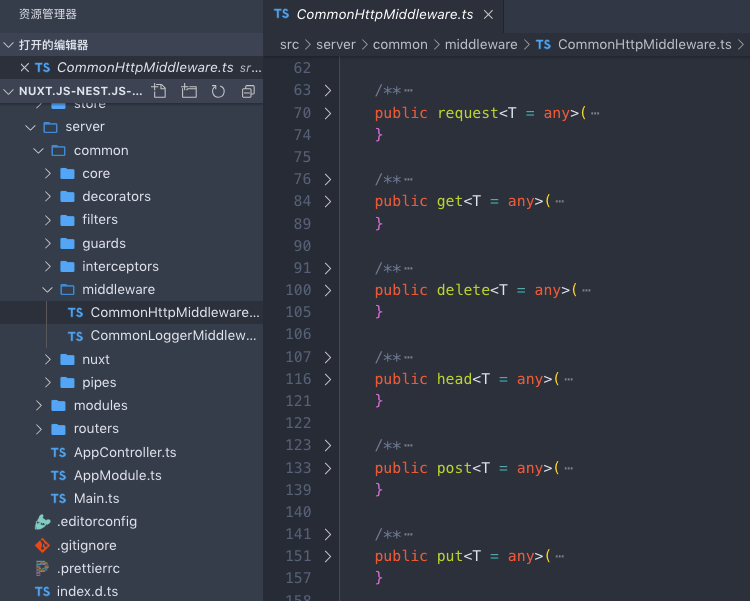
Task: Unfold the put method at line 151
Action: (328, 556)
